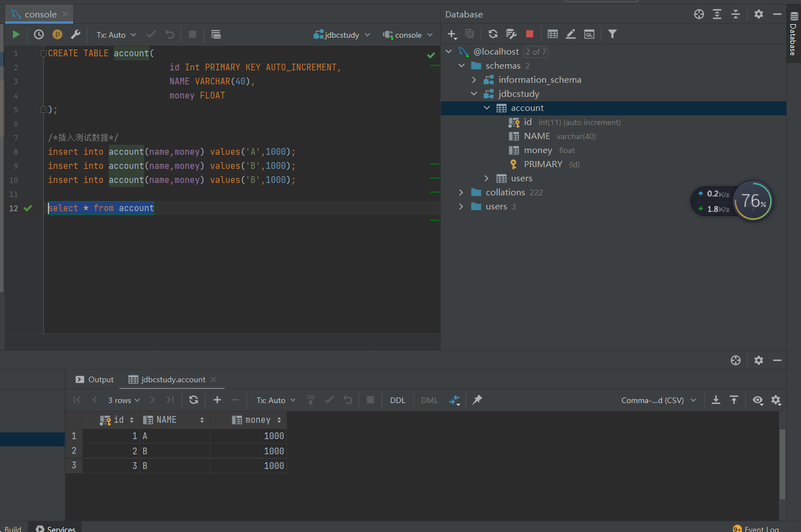This screenshot has width=801, height=532.
Task: Refresh the Database panel
Action: click(493, 34)
